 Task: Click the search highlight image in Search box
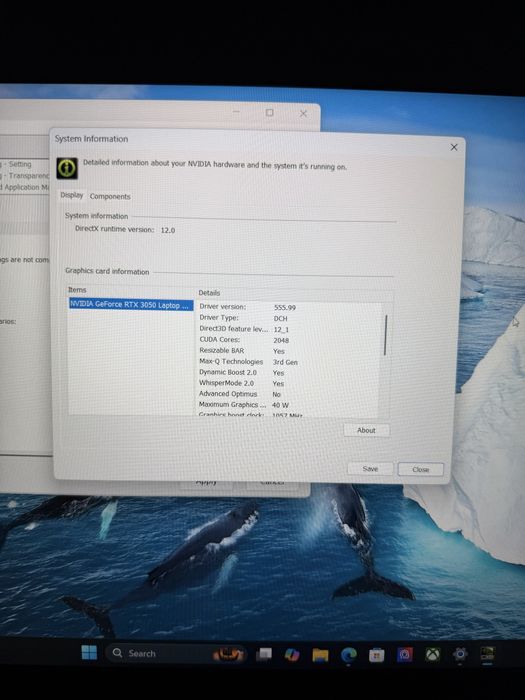(229, 654)
